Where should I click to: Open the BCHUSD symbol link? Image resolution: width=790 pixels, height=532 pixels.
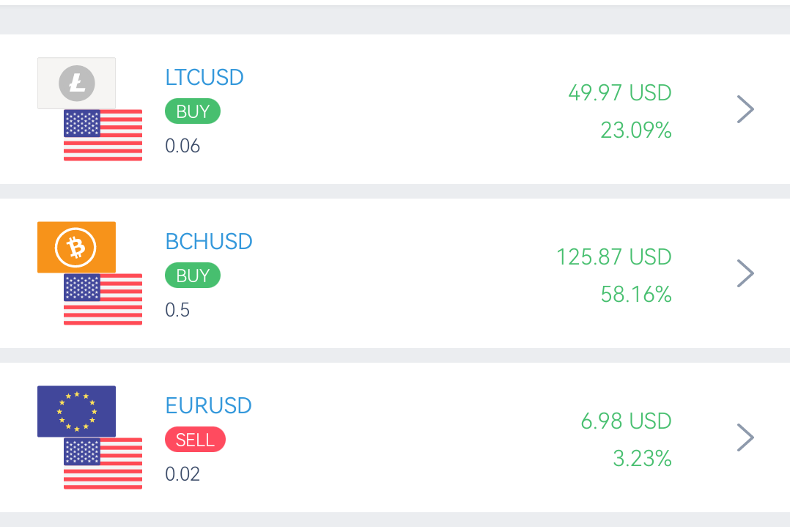(x=209, y=242)
